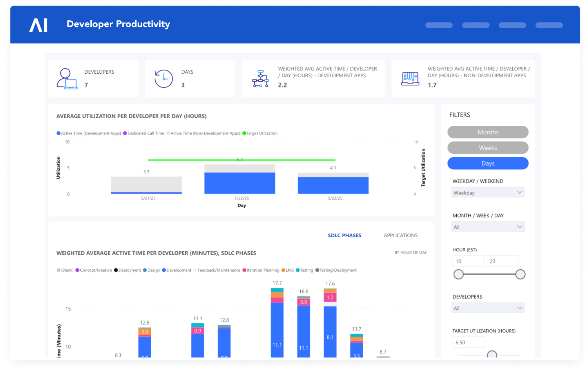Open the Developers filter dropdown
588x392 pixels.
[488, 308]
